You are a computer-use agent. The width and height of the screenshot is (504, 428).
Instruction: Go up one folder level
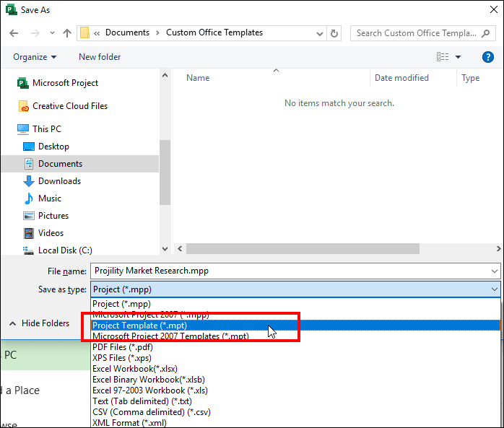click(x=67, y=33)
